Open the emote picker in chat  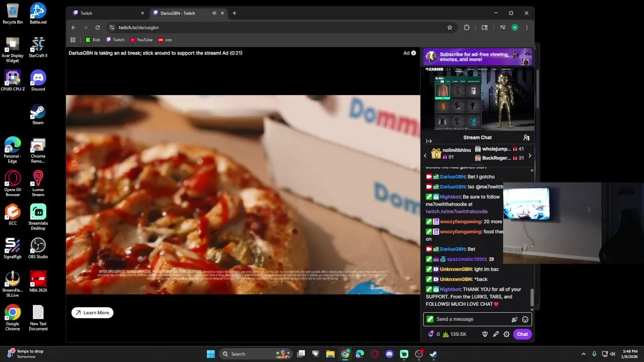click(525, 319)
